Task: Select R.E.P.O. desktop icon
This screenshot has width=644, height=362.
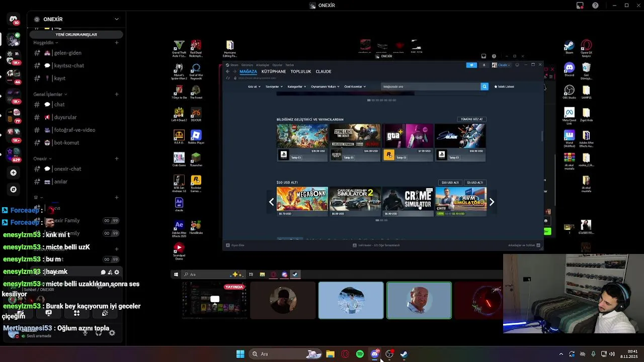Action: pyautogui.click(x=179, y=137)
